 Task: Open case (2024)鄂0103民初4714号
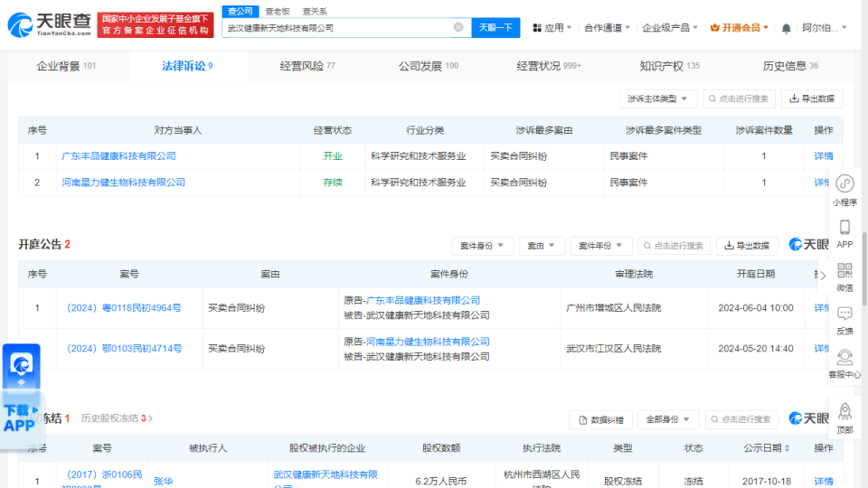pyautogui.click(x=124, y=349)
